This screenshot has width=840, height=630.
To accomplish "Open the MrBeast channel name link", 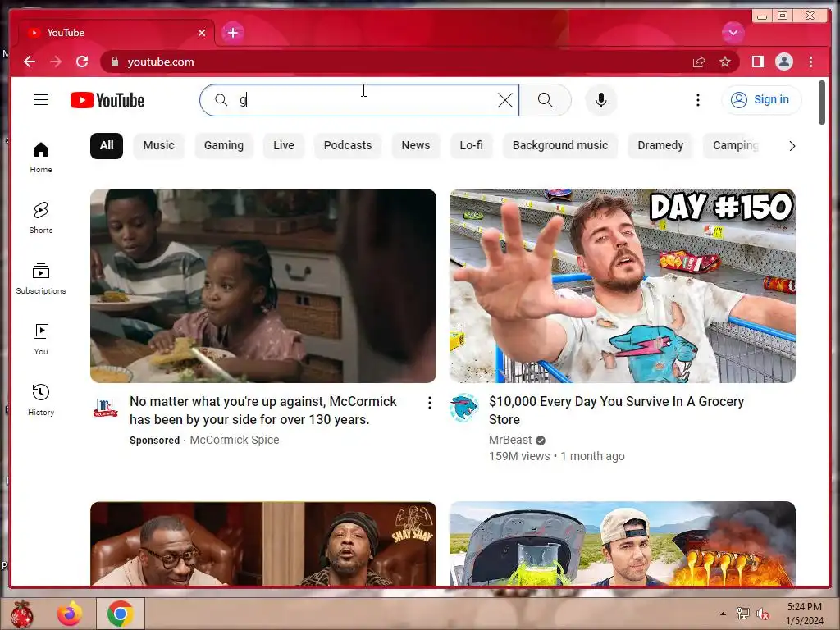I will (x=510, y=440).
